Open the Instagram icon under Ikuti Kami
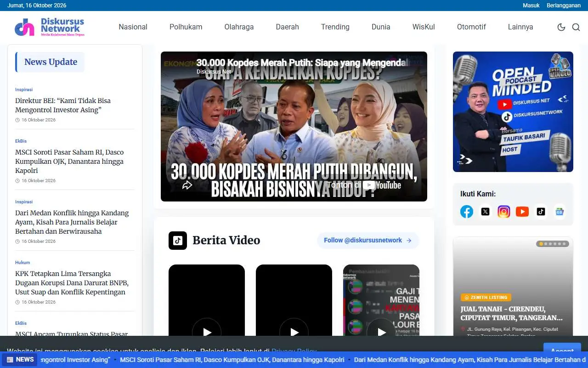The image size is (588, 368). tap(504, 212)
